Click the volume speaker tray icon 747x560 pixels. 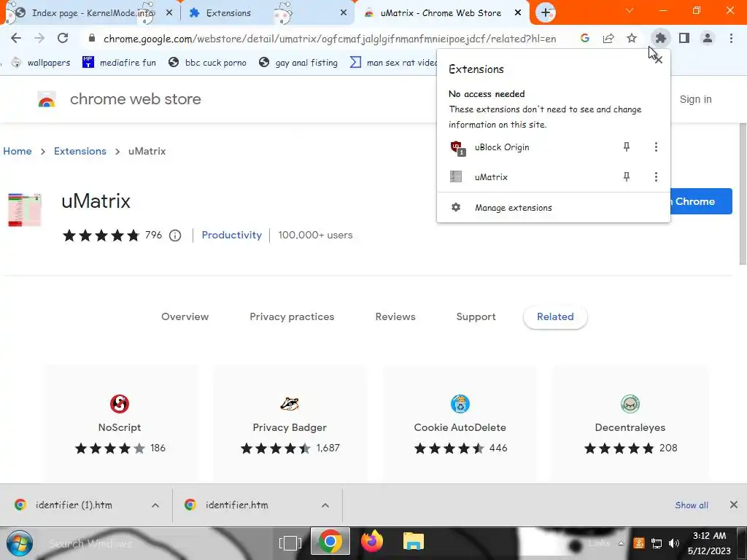673,543
